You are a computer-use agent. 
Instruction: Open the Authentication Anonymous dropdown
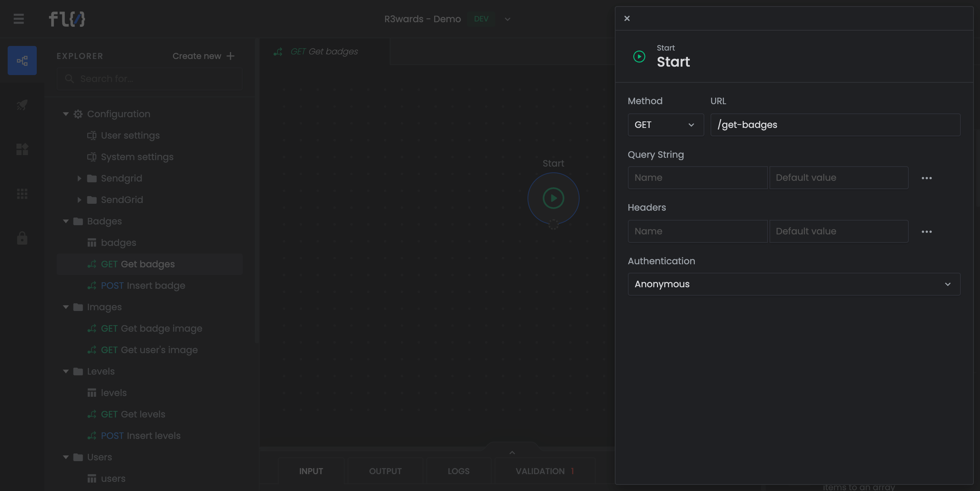click(x=794, y=284)
